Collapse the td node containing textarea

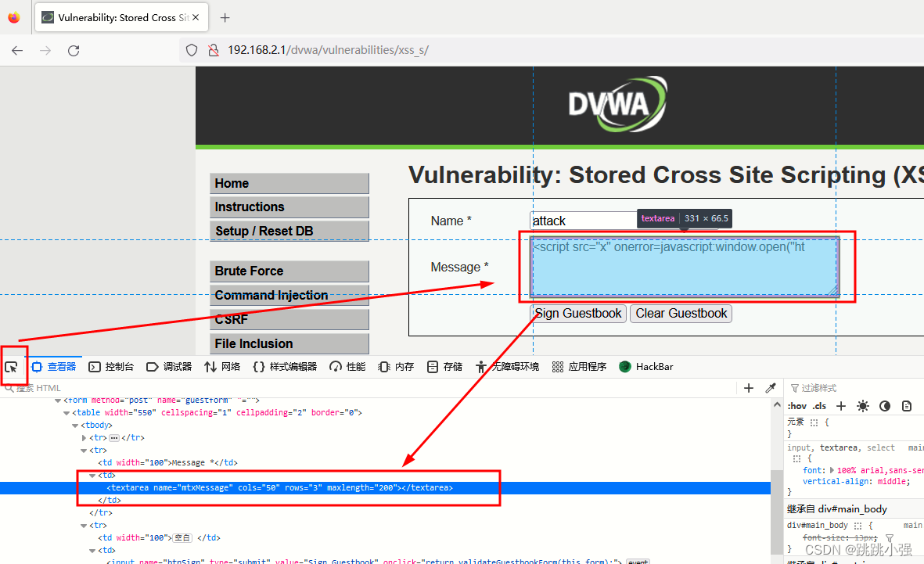point(92,475)
